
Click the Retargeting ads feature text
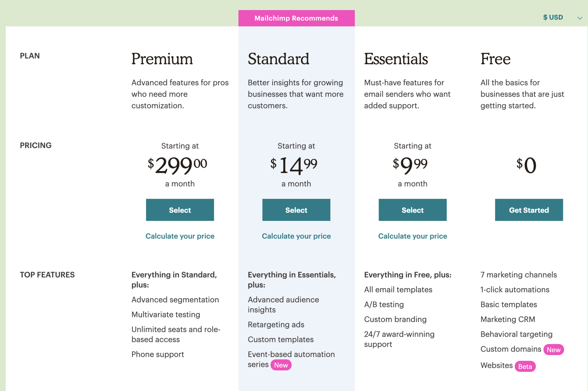(x=276, y=324)
